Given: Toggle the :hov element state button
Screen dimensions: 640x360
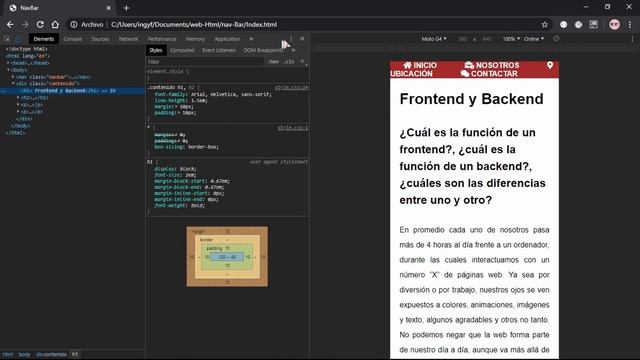Looking at the screenshot, I should click(x=274, y=62).
